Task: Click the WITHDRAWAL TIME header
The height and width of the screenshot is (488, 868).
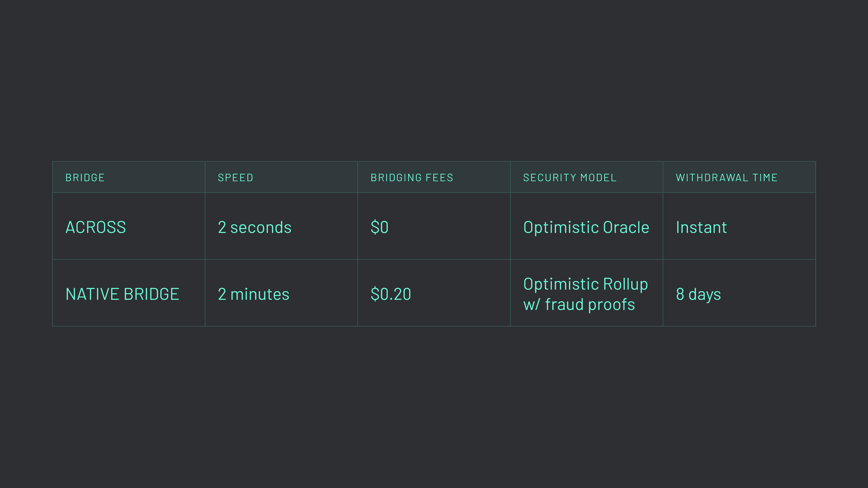Action: (726, 178)
